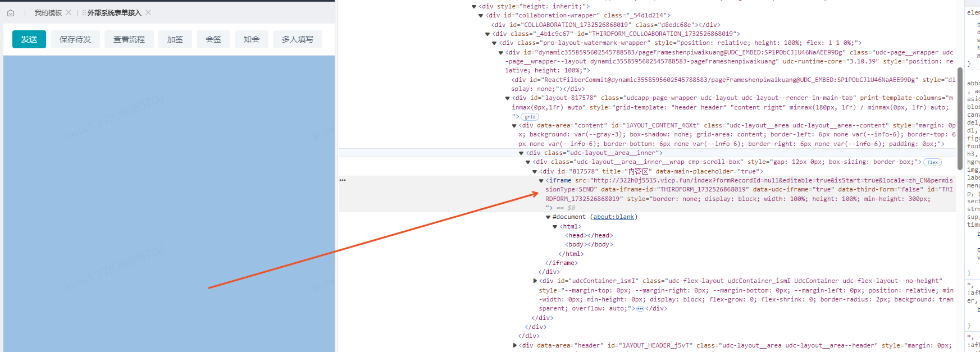Expand the data-area header div node

pos(514,346)
